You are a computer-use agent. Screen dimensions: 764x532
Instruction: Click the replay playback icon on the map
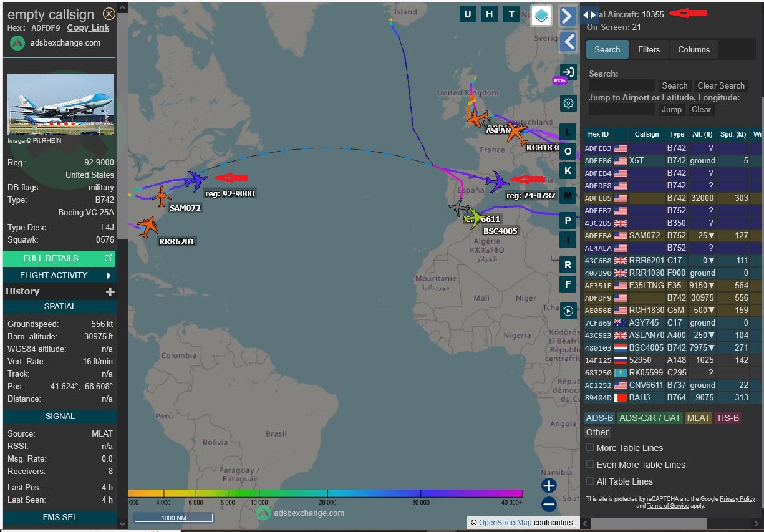(x=568, y=311)
